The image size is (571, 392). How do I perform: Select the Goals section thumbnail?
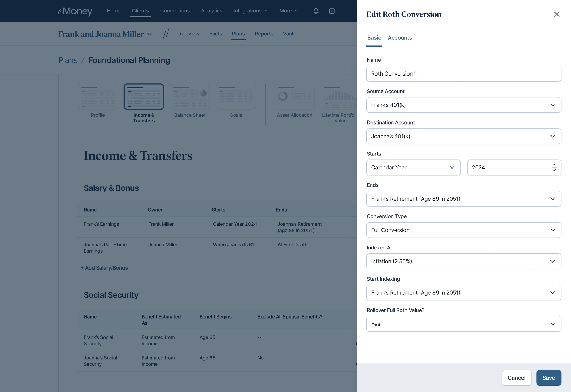click(236, 96)
